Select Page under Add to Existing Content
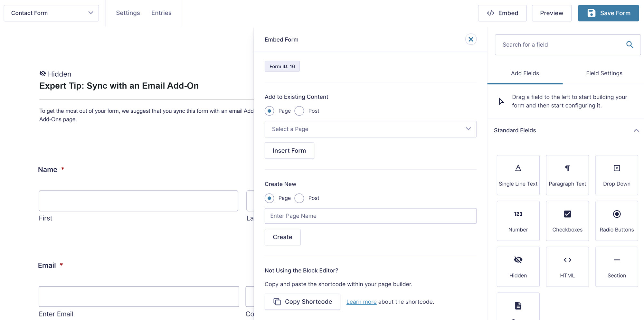Image resolution: width=644 pixels, height=320 pixels. 270,111
